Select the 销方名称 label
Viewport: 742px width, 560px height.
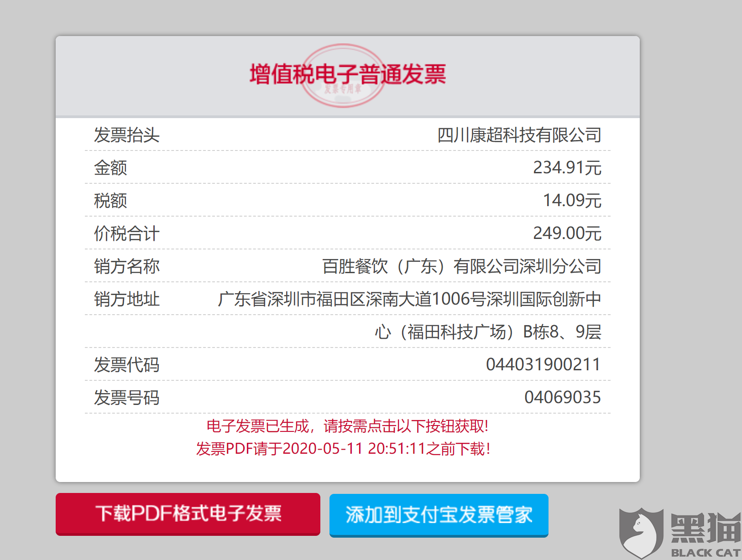coord(127,266)
